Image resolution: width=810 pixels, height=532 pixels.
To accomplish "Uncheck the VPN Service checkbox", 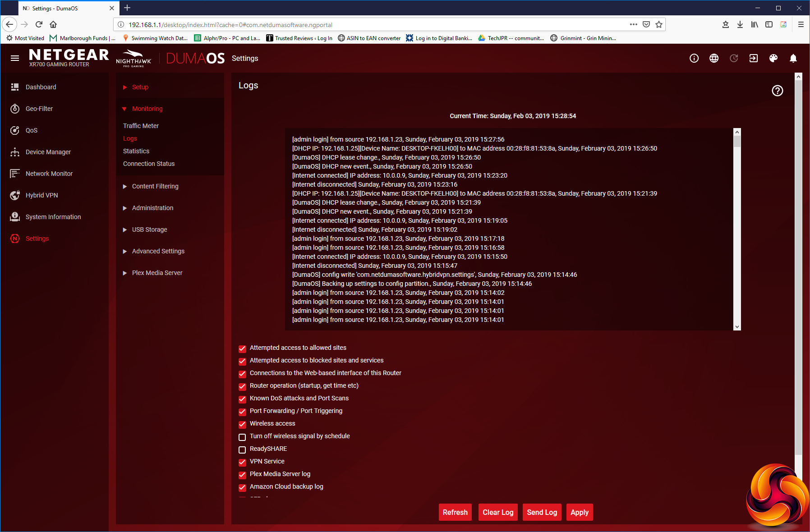I will tap(242, 462).
